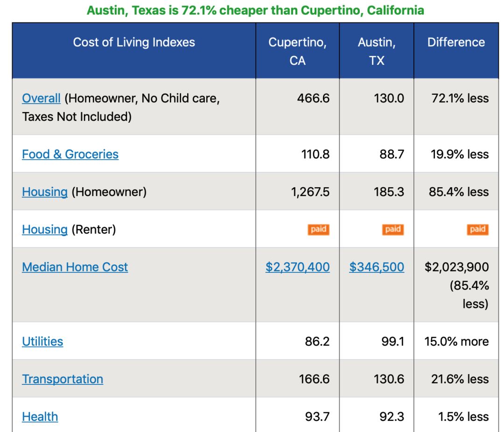Screen dimensions: 504x432
Task: Click the Housing link in the Homeowner row
Action: point(45,192)
